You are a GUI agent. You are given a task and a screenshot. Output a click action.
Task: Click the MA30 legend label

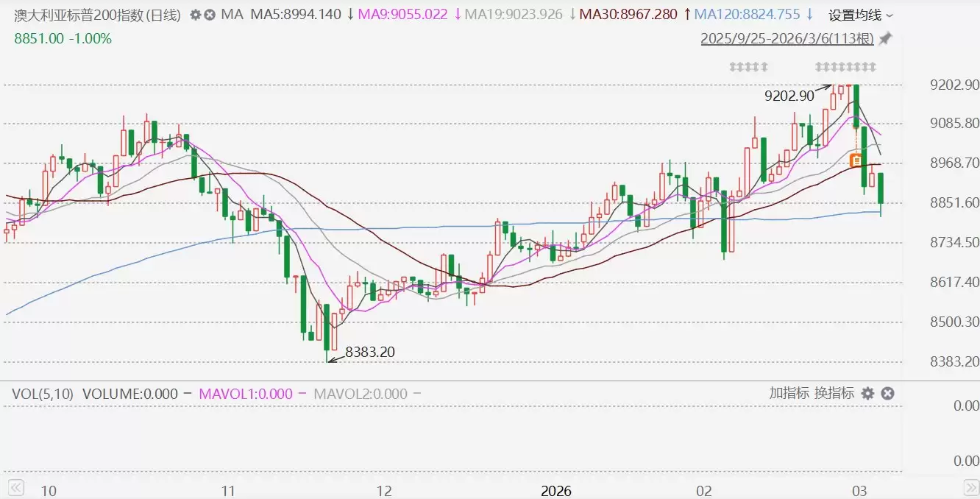click(x=628, y=15)
